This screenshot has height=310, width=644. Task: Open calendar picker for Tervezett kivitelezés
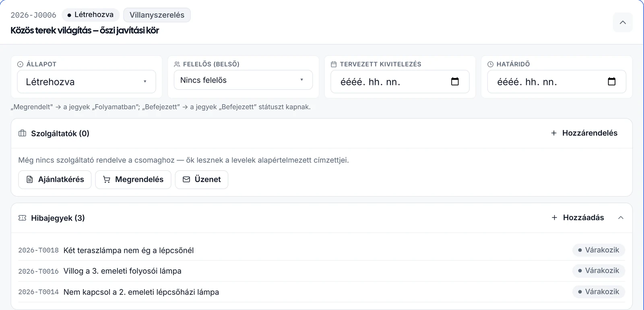[x=455, y=82]
